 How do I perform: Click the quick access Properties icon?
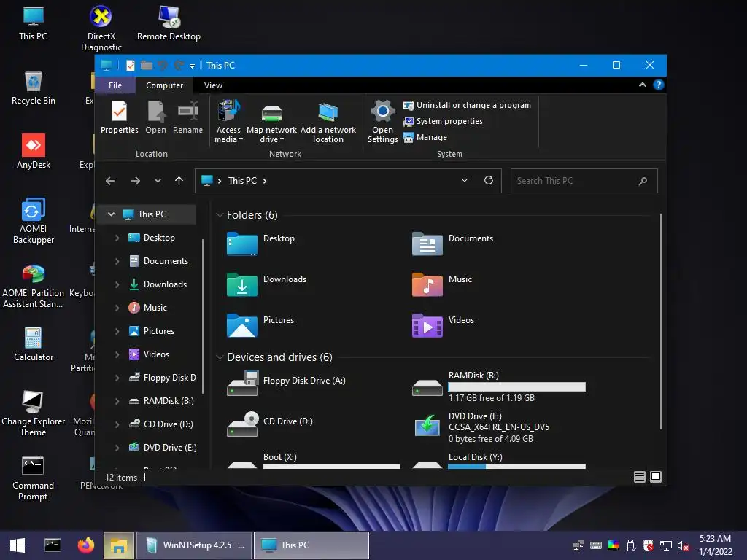(x=130, y=65)
